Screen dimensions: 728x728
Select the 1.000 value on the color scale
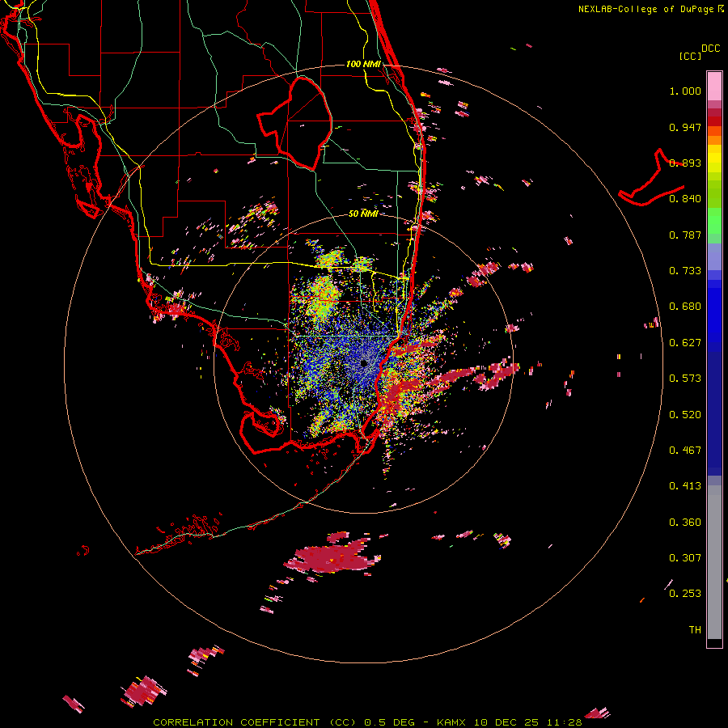(x=685, y=91)
